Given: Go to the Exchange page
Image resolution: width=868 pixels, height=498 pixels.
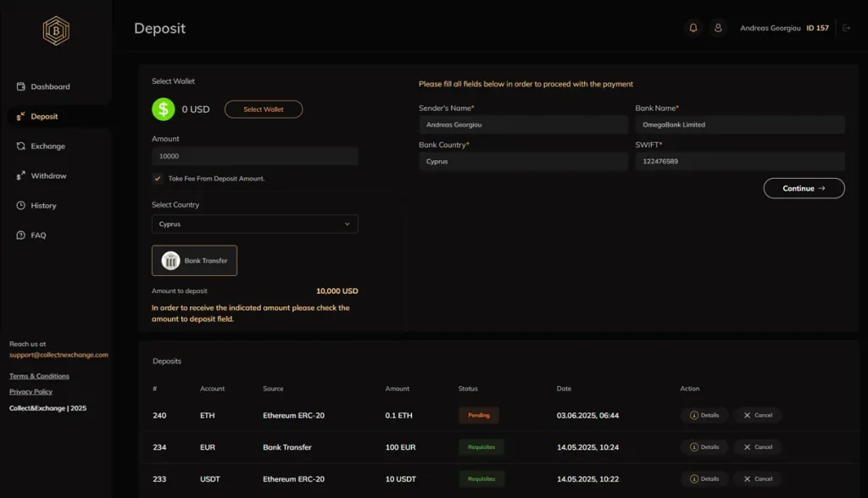Looking at the screenshot, I should [47, 147].
